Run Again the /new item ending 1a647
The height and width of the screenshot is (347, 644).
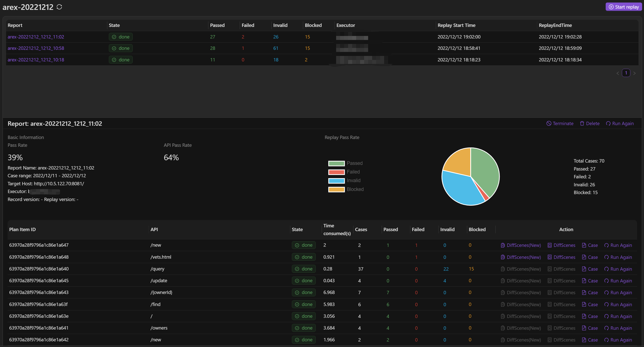(618, 245)
